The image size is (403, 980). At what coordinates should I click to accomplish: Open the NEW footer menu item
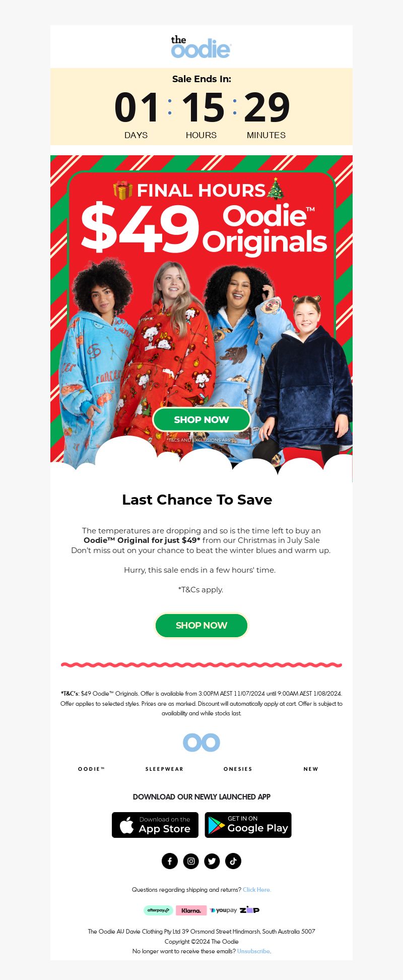(311, 769)
